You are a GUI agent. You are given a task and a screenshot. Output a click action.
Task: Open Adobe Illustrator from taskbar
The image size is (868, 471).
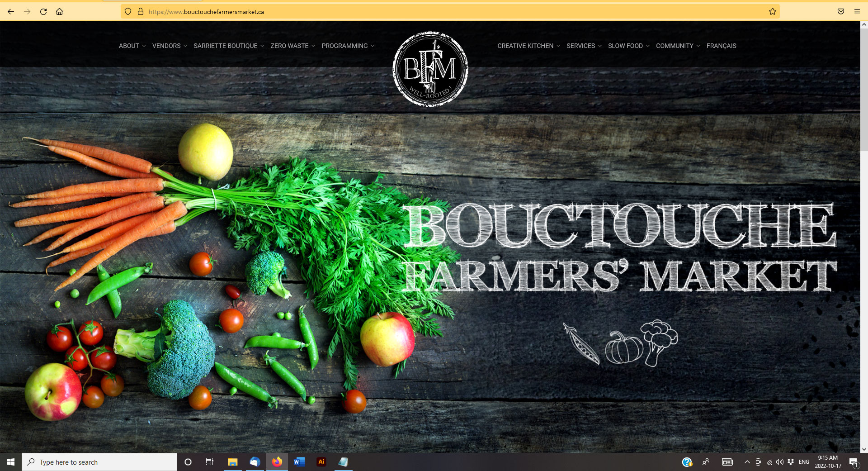[x=321, y=462]
